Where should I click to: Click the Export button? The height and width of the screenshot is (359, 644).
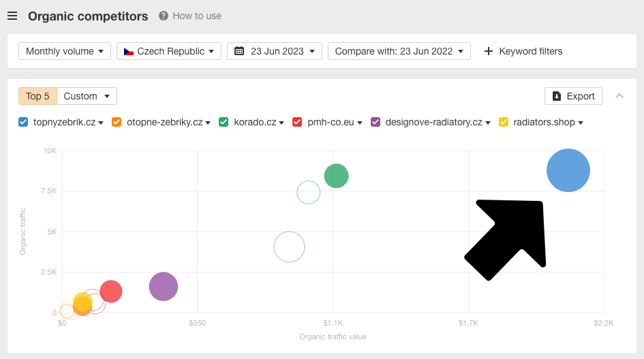click(573, 96)
